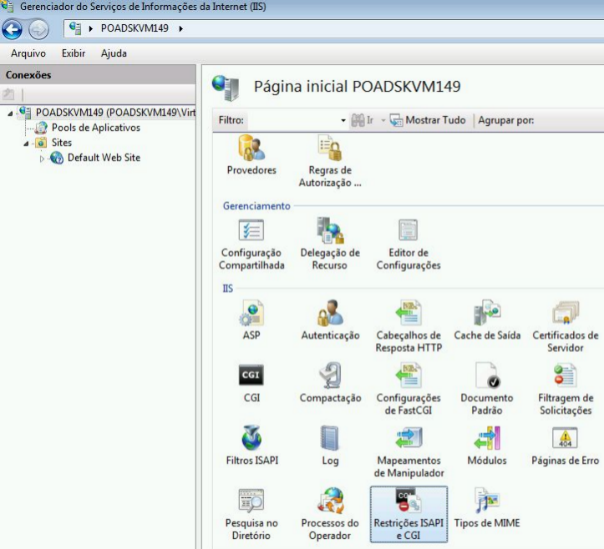Open Regras de Autorização feature
Screen dimensions: 604x549
click(330, 148)
